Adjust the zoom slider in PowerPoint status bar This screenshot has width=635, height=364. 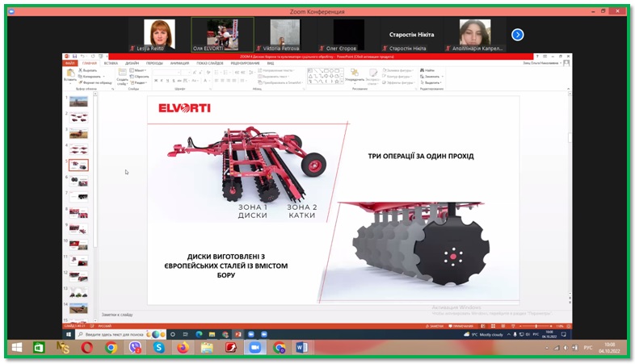point(536,326)
